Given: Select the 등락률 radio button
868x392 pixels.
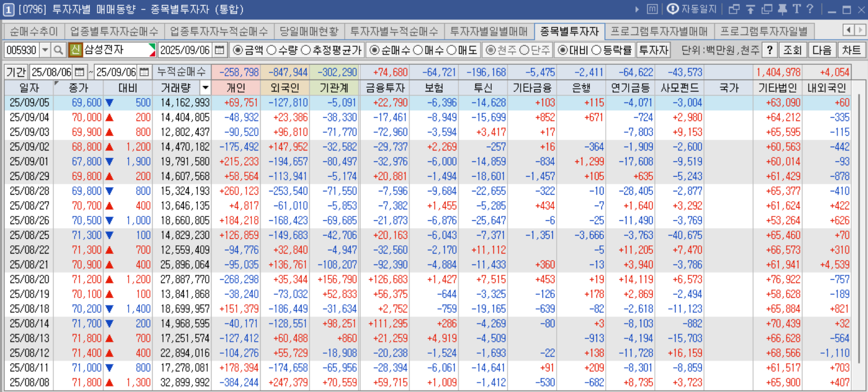Looking at the screenshot, I should click(596, 50).
